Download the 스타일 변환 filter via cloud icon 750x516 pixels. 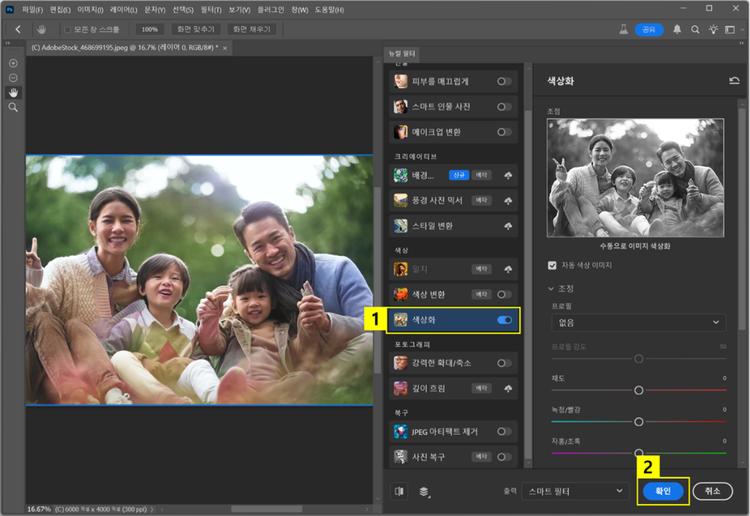pos(508,225)
